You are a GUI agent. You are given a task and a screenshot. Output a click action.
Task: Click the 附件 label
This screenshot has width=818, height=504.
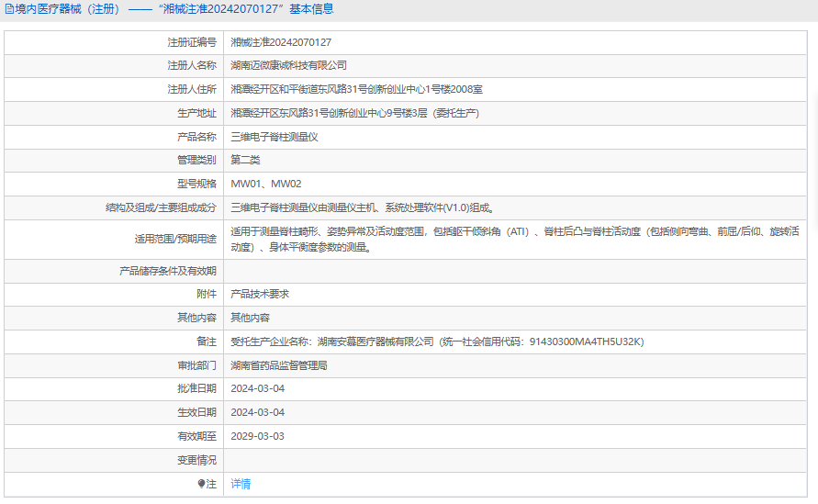[207, 295]
